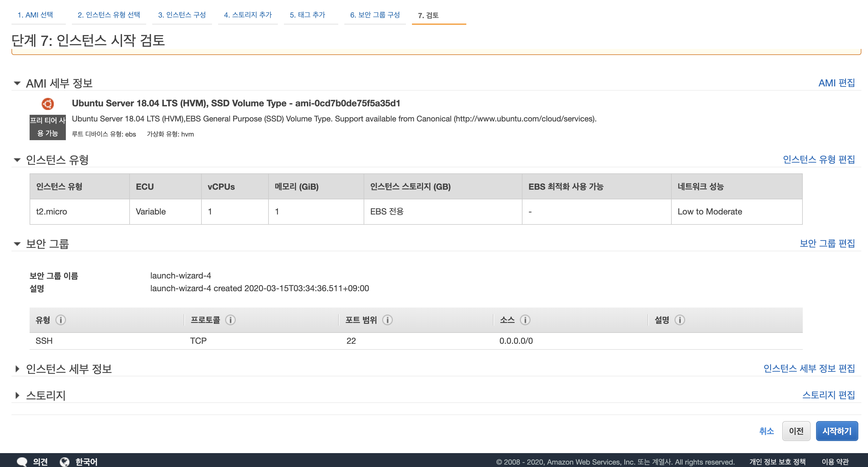Open the 4. 스토리지 추가 tab

(x=248, y=15)
